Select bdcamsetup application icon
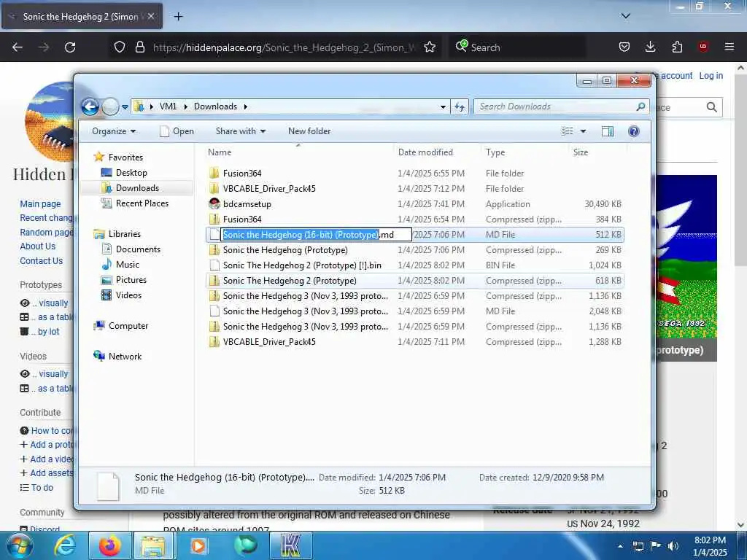 point(214,204)
